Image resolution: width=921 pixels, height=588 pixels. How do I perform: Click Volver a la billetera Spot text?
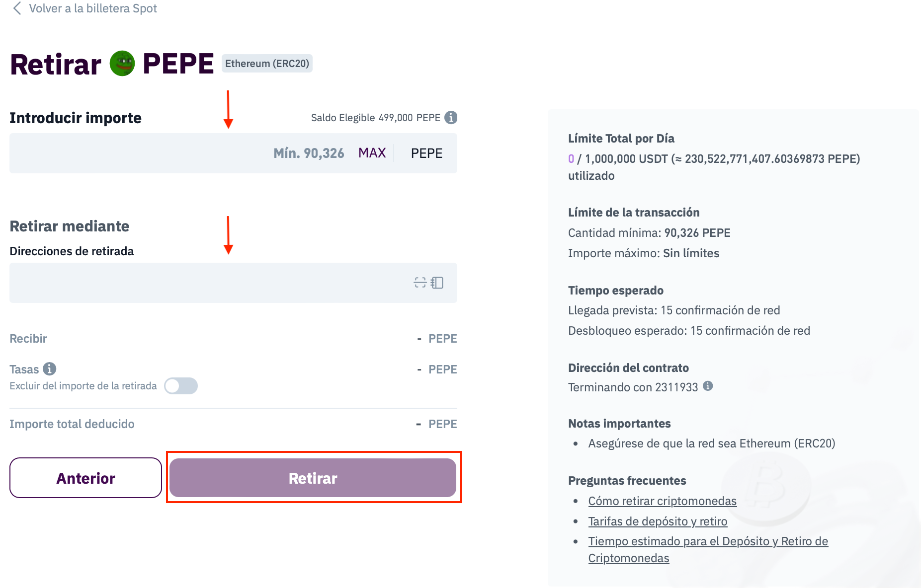pos(93,8)
